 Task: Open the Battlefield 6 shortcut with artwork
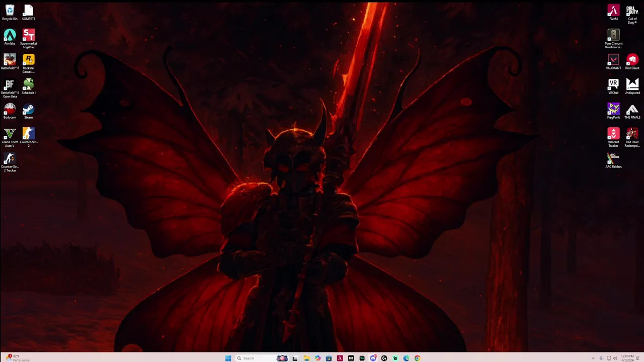[10, 62]
